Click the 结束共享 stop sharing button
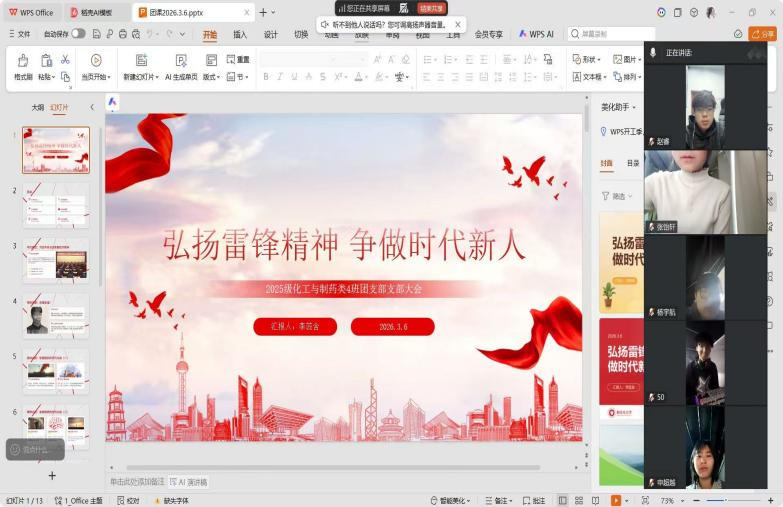Screen dimensions: 783x507 click(x=431, y=8)
